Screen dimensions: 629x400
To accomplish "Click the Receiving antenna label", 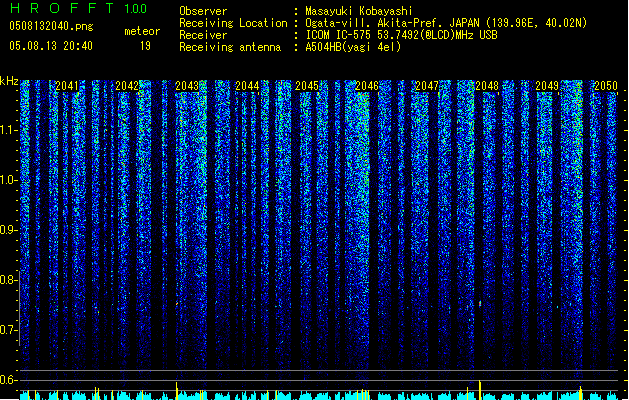I will pyautogui.click(x=230, y=47).
